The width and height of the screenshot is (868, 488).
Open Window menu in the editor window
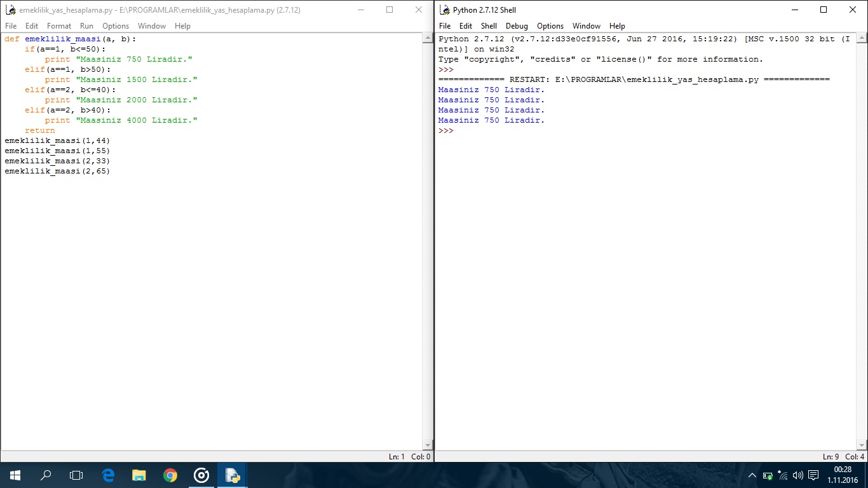click(x=152, y=26)
